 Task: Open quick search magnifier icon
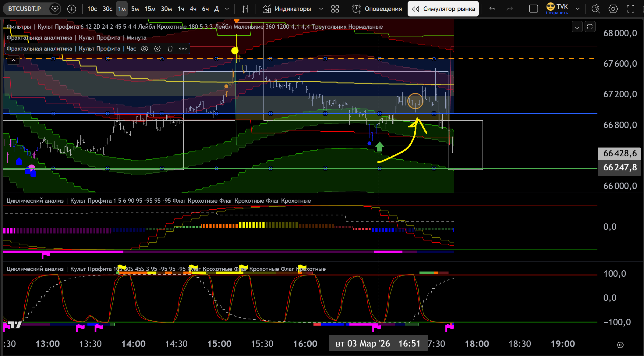[596, 9]
